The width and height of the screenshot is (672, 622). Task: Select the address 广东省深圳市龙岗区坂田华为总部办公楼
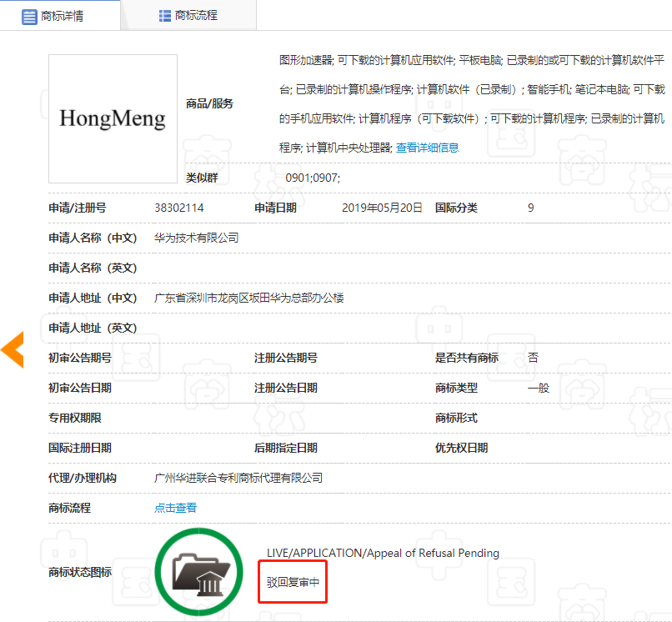249,298
